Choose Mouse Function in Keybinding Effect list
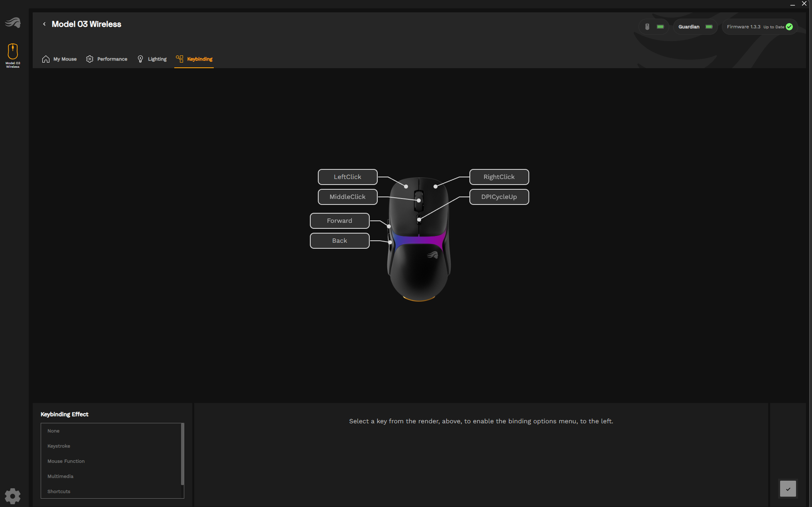 (66, 461)
